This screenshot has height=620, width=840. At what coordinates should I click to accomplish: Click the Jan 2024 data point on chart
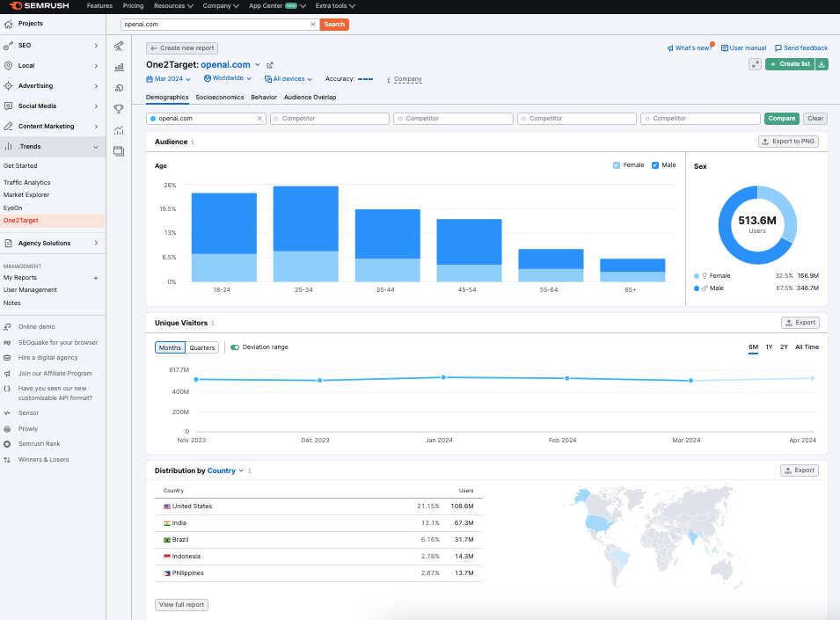(x=443, y=377)
